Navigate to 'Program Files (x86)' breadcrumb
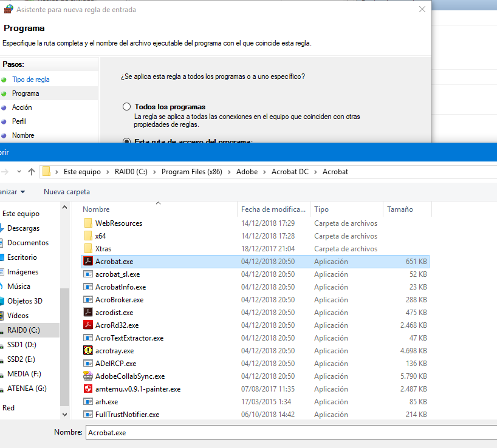The width and height of the screenshot is (497, 448). coord(192,172)
